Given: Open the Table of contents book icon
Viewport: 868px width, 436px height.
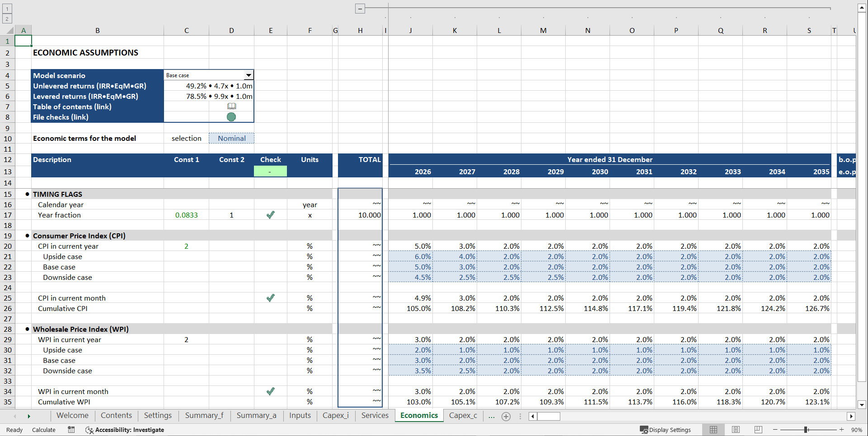Looking at the screenshot, I should pyautogui.click(x=231, y=106).
